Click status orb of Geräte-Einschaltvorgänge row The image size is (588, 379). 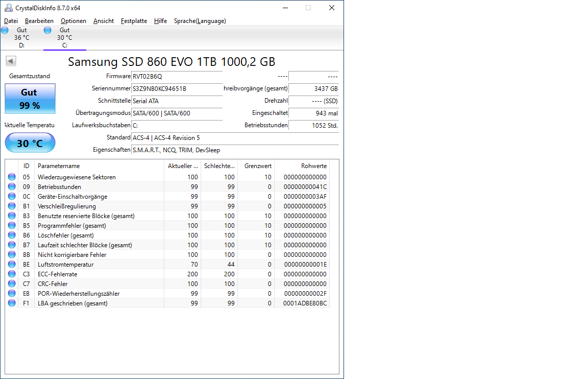coord(12,196)
